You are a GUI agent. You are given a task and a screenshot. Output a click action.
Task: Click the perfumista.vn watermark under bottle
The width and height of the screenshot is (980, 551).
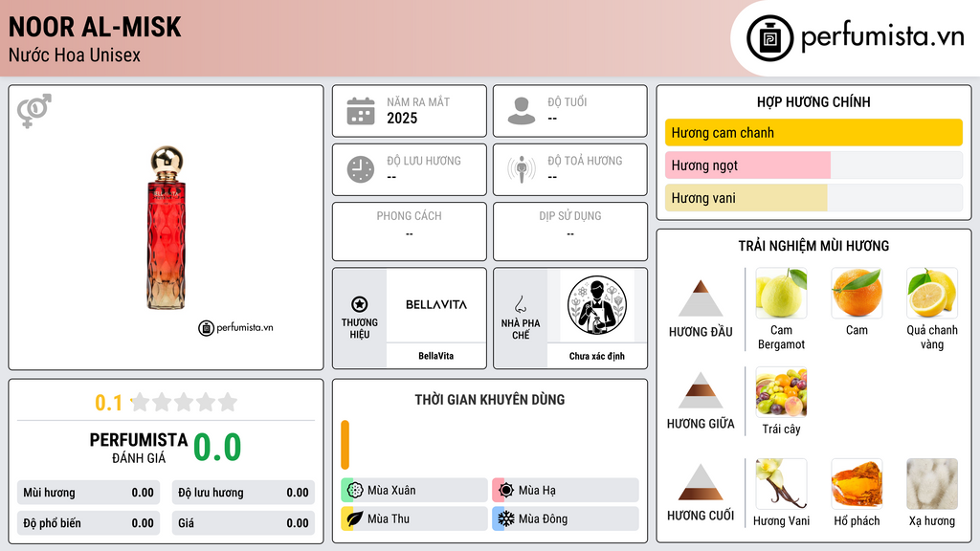[235, 327]
